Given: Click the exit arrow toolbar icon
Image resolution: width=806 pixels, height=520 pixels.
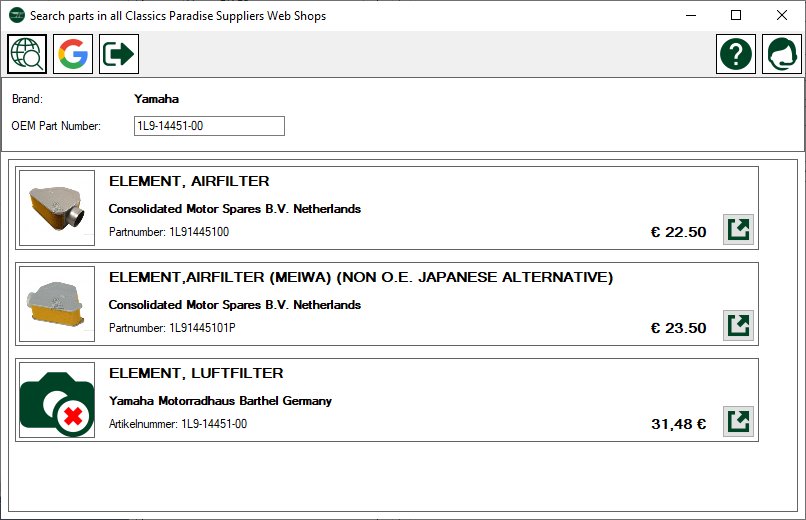Looking at the screenshot, I should pyautogui.click(x=119, y=54).
